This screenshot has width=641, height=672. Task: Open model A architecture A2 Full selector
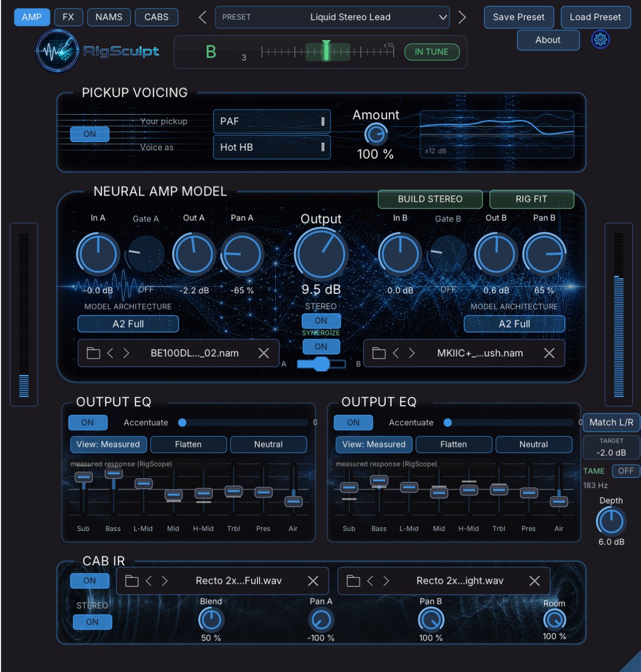tap(128, 324)
